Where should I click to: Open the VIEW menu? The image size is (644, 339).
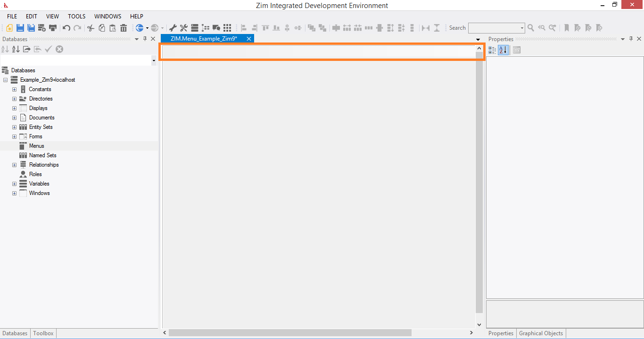point(52,17)
